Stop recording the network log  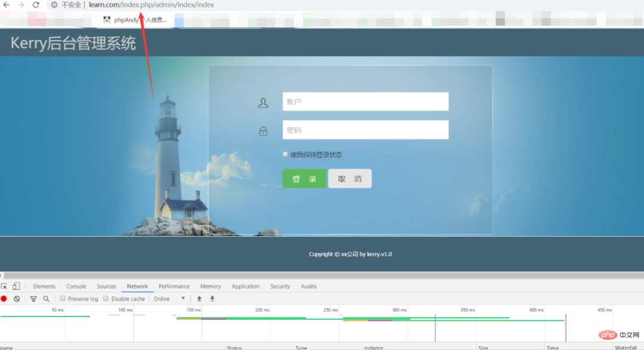click(4, 299)
